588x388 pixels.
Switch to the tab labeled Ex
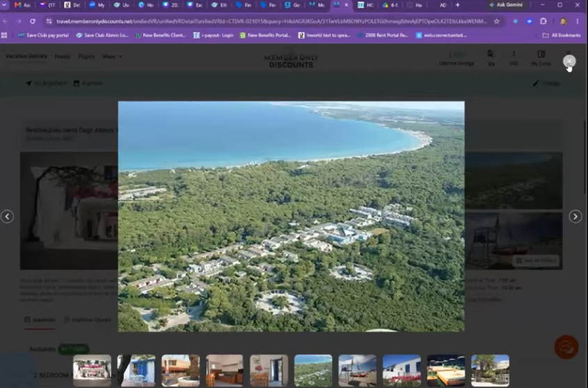pyautogui.click(x=195, y=5)
